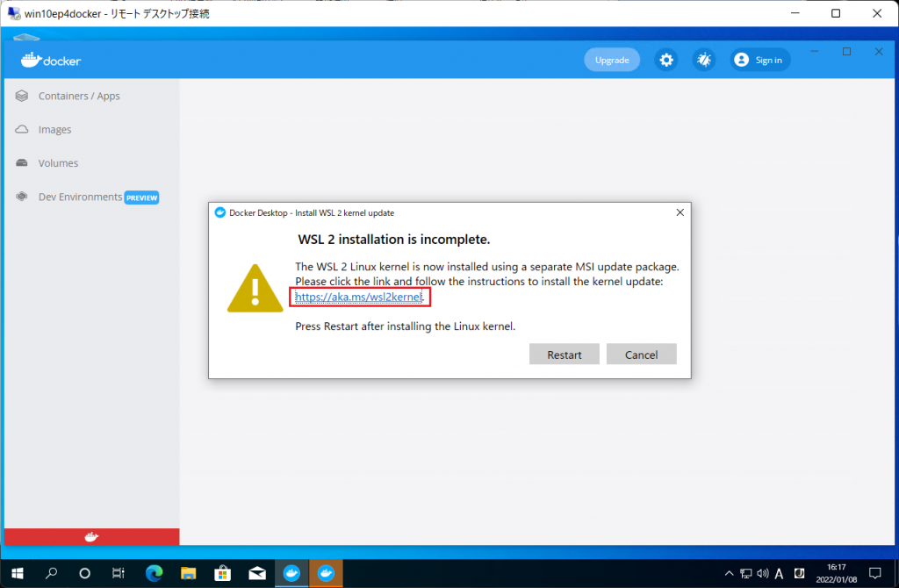The height and width of the screenshot is (588, 899).
Task: Click the Upgrade button
Action: pyautogui.click(x=612, y=60)
